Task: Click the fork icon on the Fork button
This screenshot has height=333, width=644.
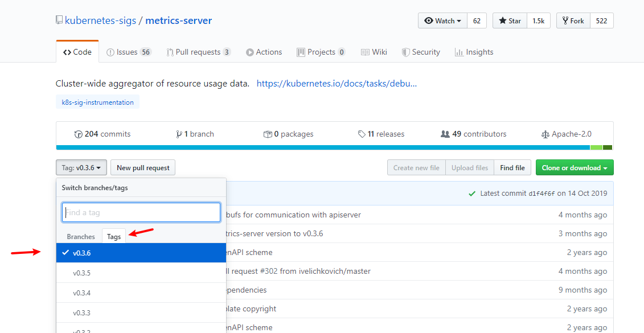Action: pos(565,20)
